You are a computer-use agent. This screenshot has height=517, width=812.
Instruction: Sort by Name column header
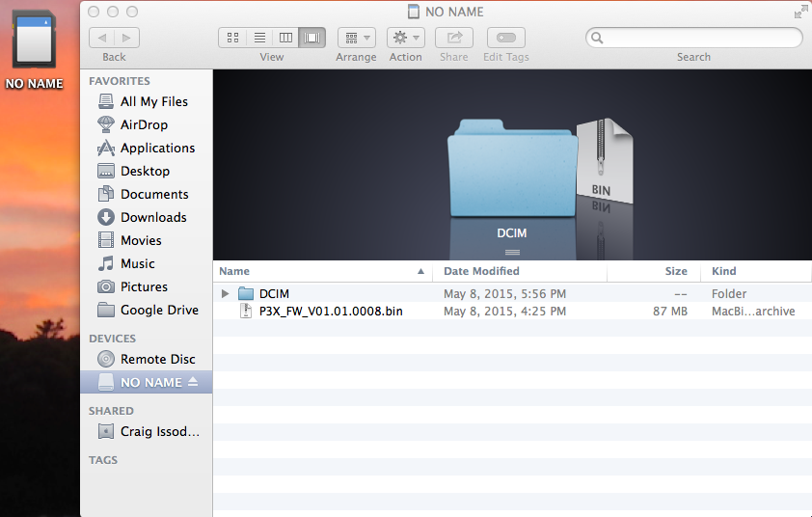[x=322, y=271]
